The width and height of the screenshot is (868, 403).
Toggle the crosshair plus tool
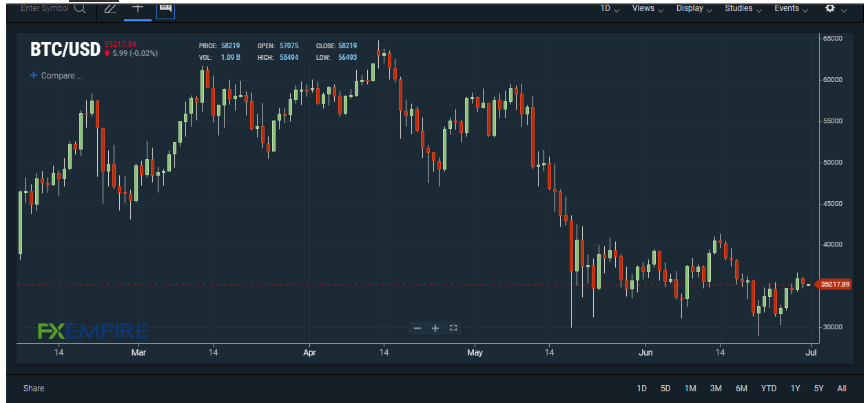(x=138, y=8)
